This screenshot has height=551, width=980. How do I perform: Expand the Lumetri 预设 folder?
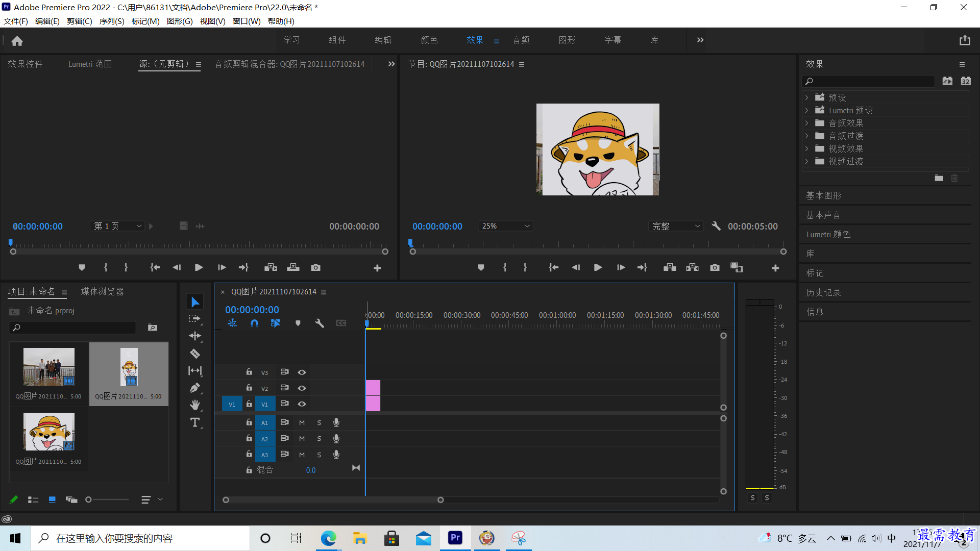(806, 110)
